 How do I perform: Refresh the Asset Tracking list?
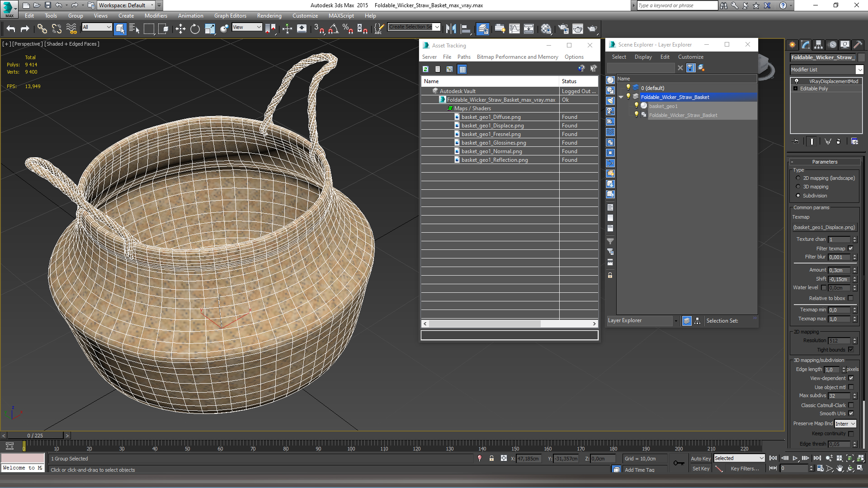(425, 69)
